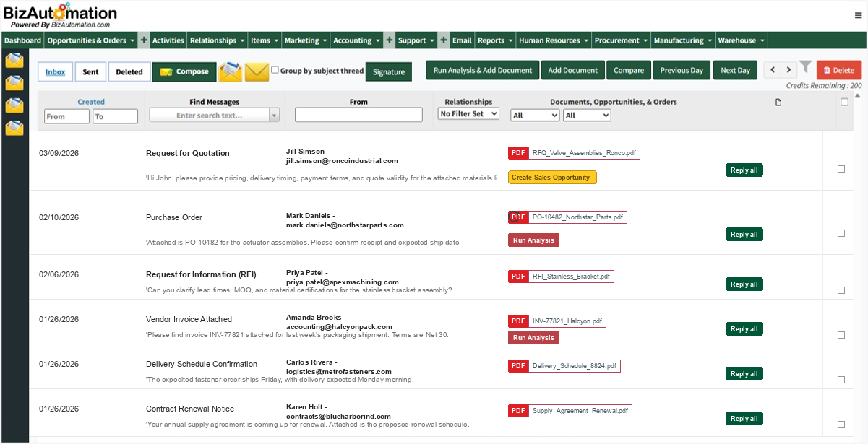Select checkbox for Purchase Order email

click(x=841, y=233)
